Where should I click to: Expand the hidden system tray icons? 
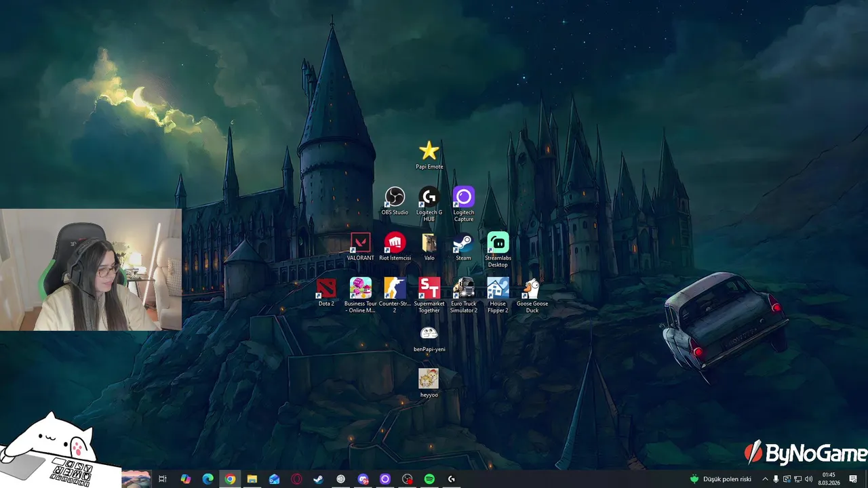765,479
